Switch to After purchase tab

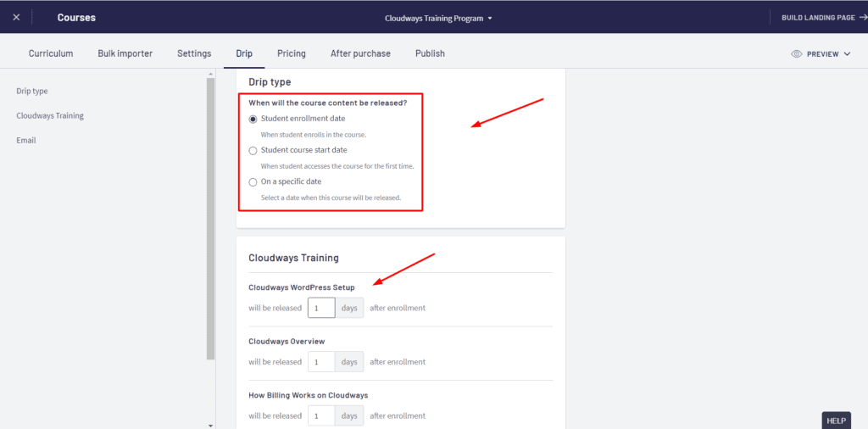(360, 53)
